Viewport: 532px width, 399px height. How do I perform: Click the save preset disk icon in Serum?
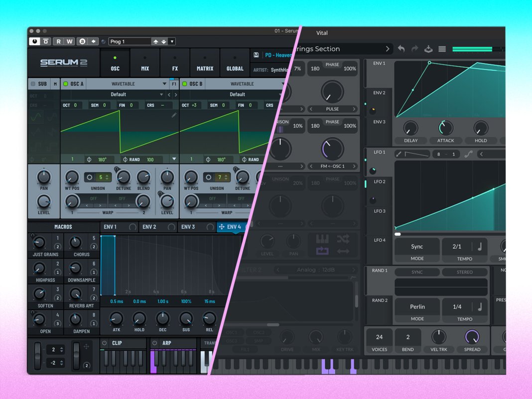(257, 55)
